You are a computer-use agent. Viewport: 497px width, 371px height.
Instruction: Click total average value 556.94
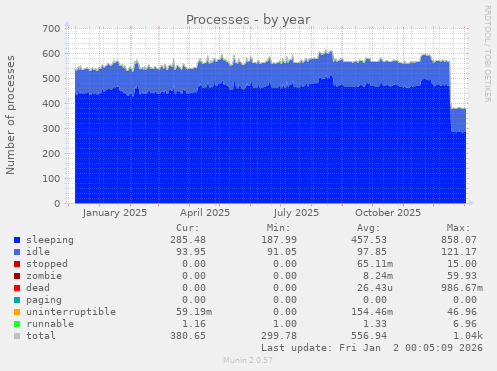click(x=369, y=336)
